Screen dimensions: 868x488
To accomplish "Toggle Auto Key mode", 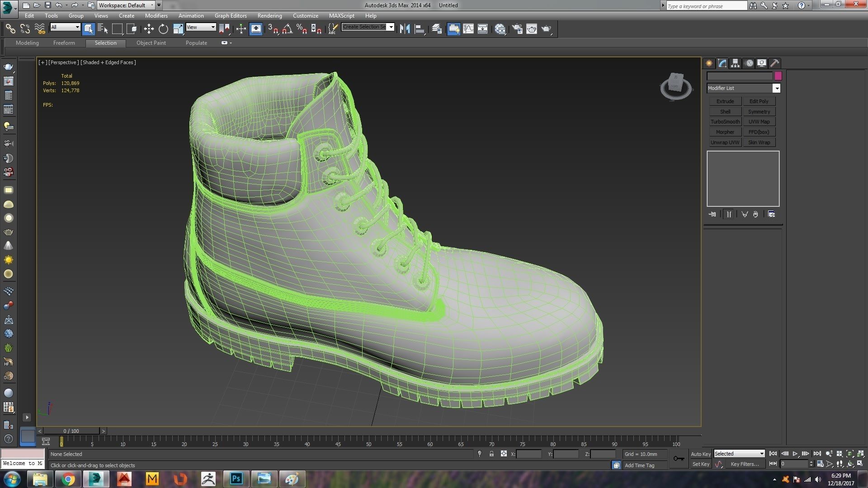I will (700, 454).
